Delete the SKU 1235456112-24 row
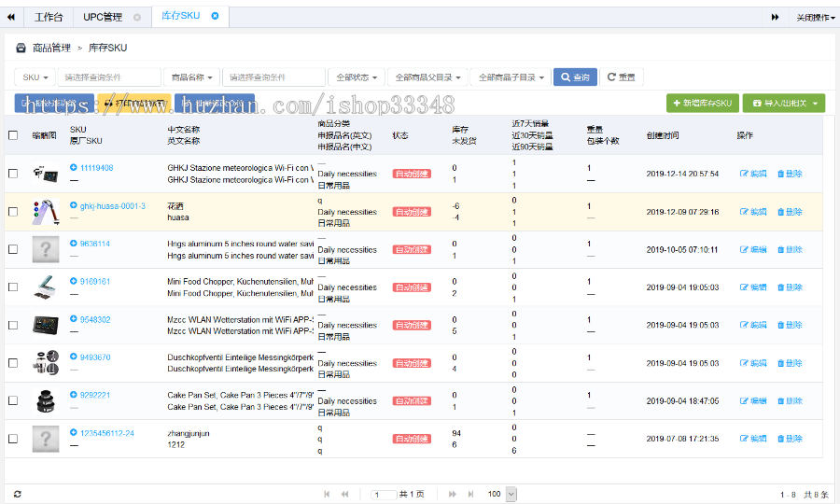840x504 pixels. [790, 439]
